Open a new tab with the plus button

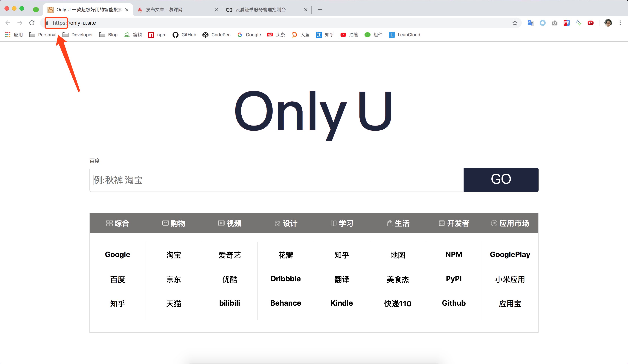pos(319,10)
